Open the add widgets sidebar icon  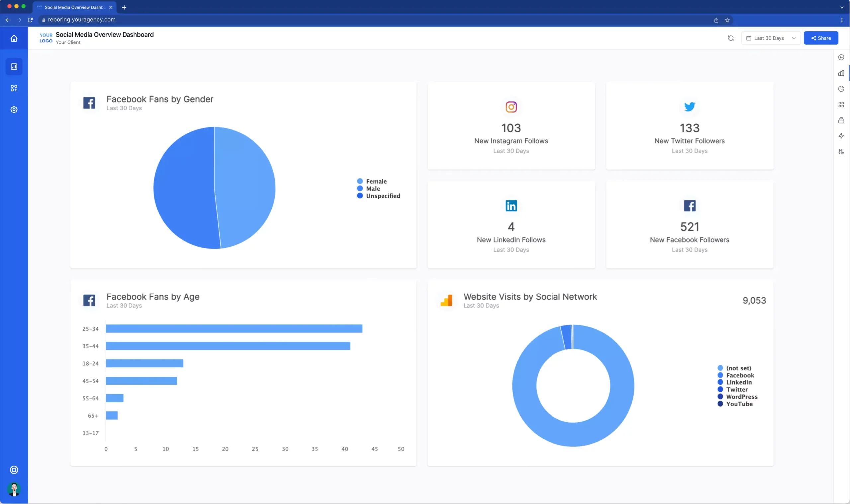tap(14, 88)
